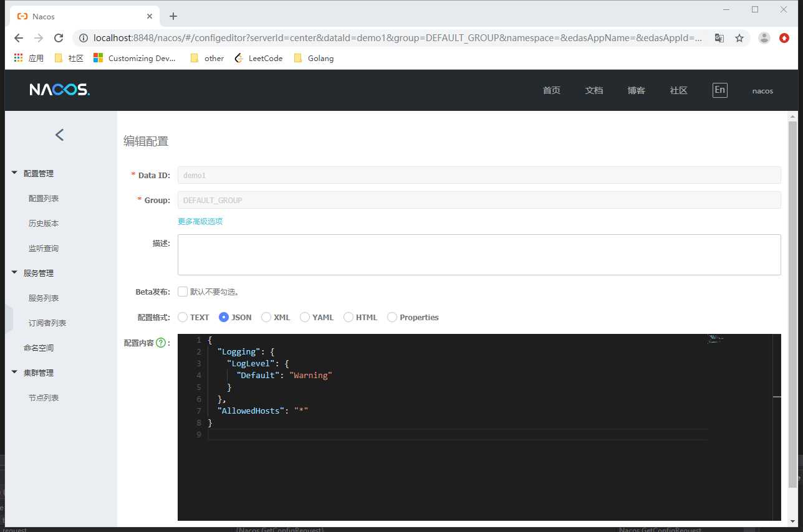Click the green help icon beside 配置内容
803x532 pixels.
(x=161, y=343)
